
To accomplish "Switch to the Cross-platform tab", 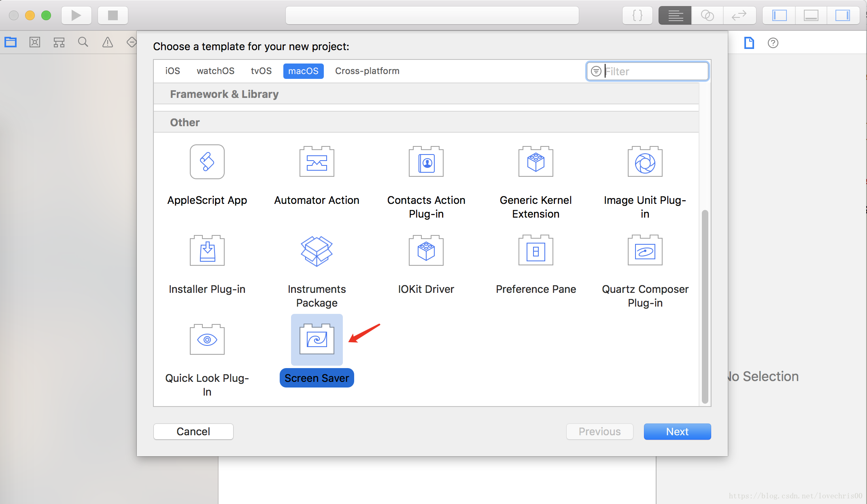I will [367, 71].
